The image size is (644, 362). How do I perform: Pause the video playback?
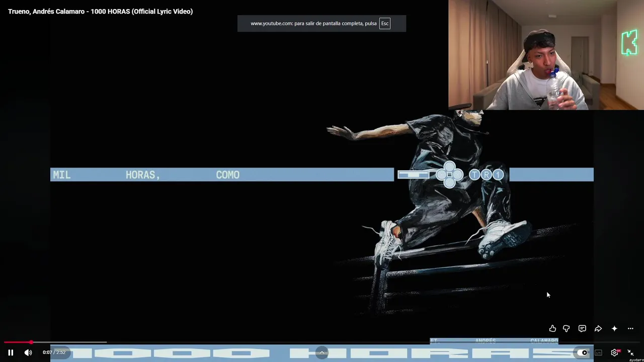(11, 352)
